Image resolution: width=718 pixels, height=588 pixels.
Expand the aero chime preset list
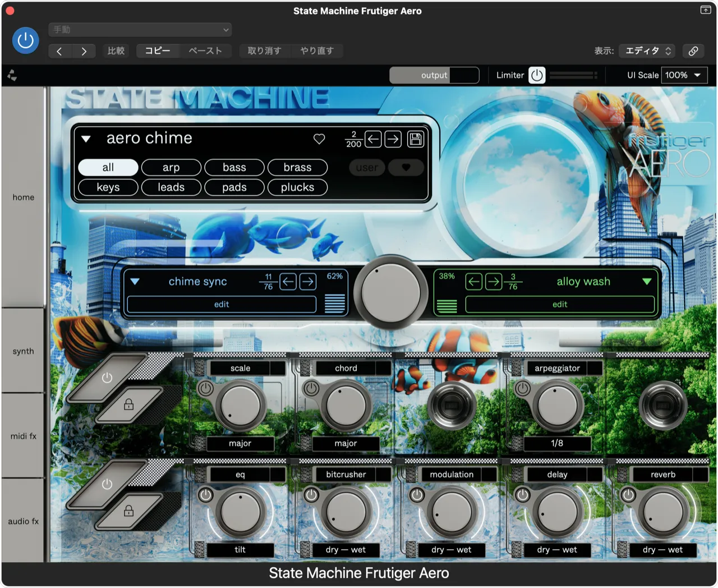(86, 139)
